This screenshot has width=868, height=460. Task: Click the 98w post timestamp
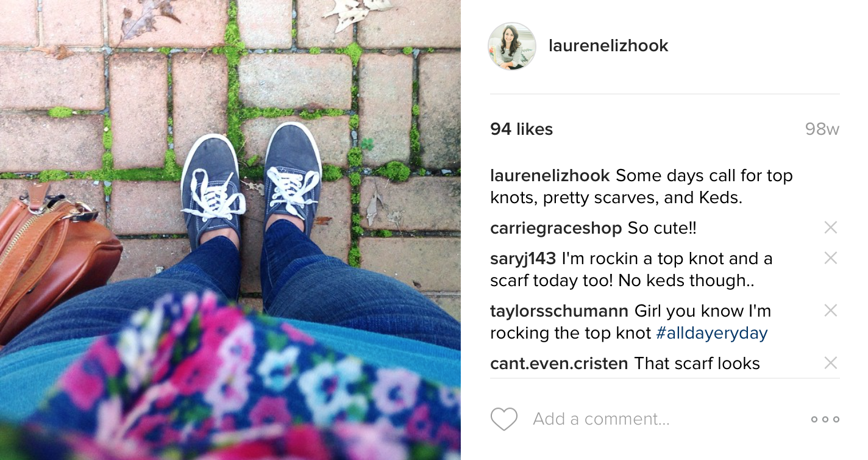[x=822, y=129]
